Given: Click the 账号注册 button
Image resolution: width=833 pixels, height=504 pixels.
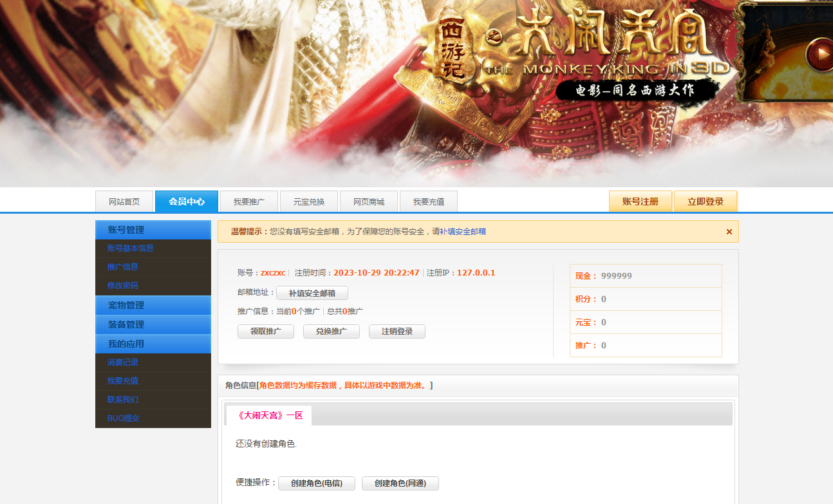Looking at the screenshot, I should coord(641,201).
